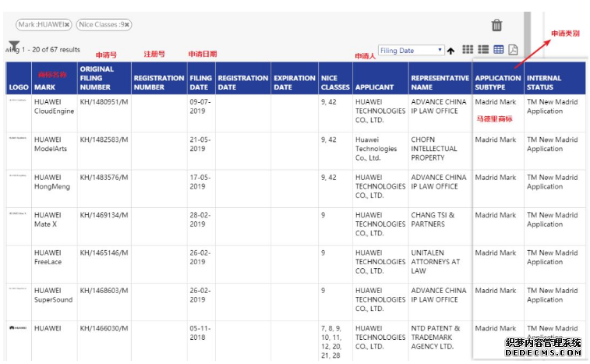Sort by APPLICATION SUBTYPE header

498,83
